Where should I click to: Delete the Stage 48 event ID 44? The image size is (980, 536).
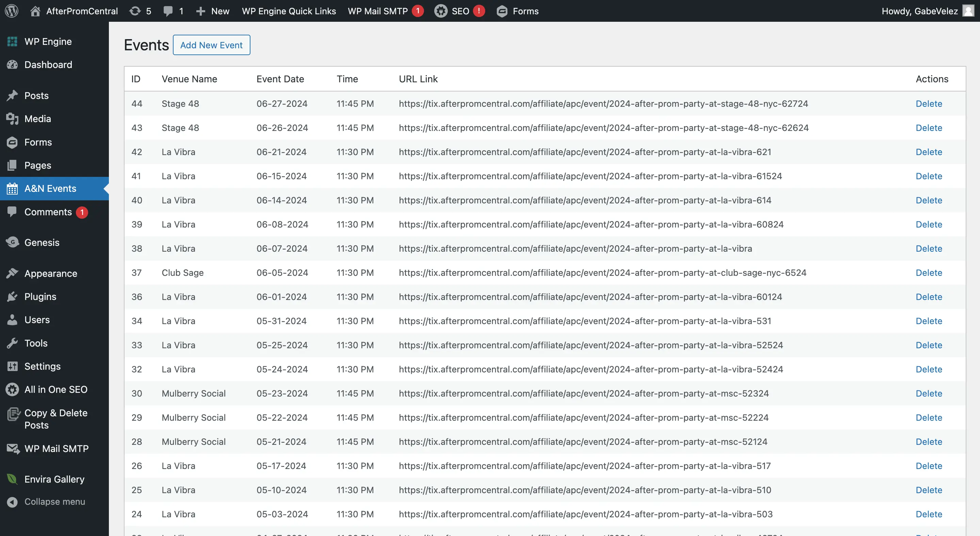click(x=928, y=103)
